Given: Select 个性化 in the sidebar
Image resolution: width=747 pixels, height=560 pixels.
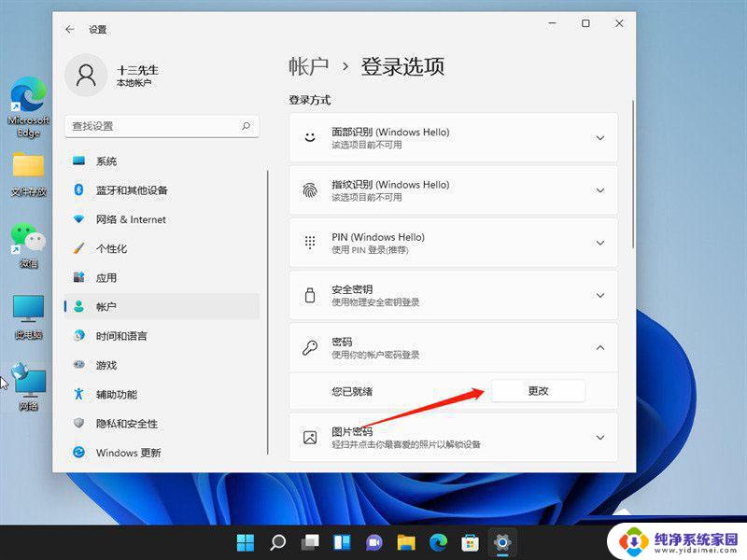Looking at the screenshot, I should pyautogui.click(x=162, y=248).
